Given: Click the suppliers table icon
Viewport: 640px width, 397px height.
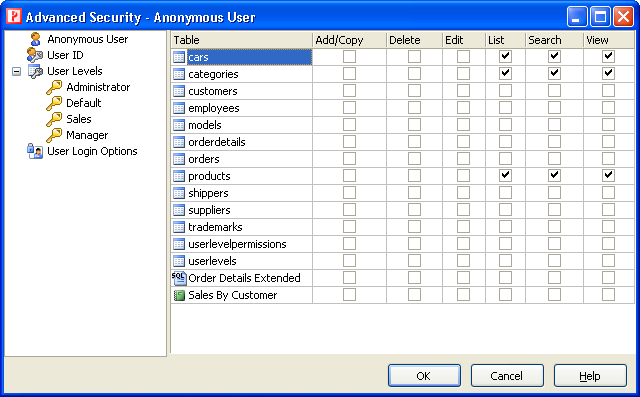Looking at the screenshot, I should (179, 210).
